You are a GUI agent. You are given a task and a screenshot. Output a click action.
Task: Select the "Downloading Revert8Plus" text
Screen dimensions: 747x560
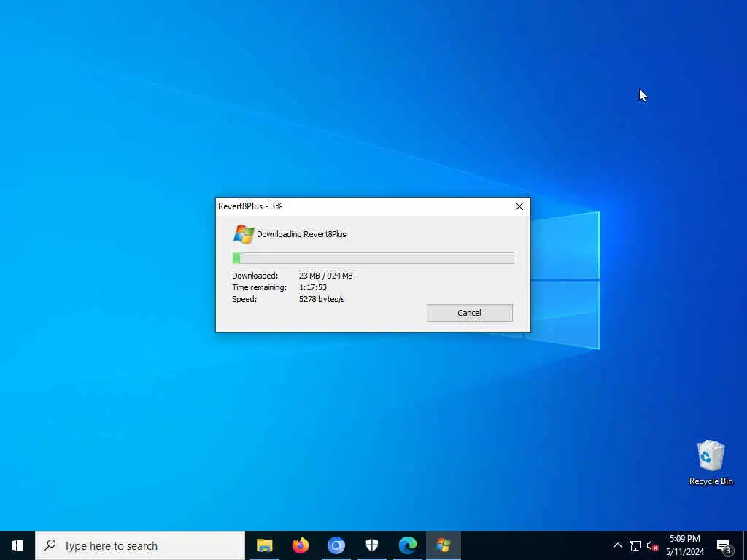pyautogui.click(x=301, y=234)
